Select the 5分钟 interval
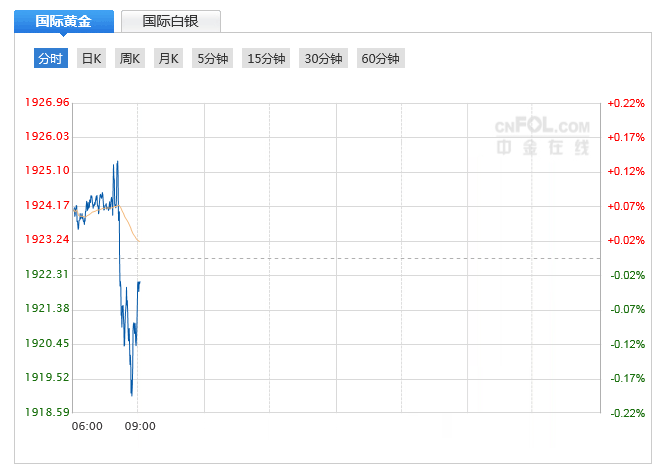Image resolution: width=672 pixels, height=472 pixels. tap(212, 59)
